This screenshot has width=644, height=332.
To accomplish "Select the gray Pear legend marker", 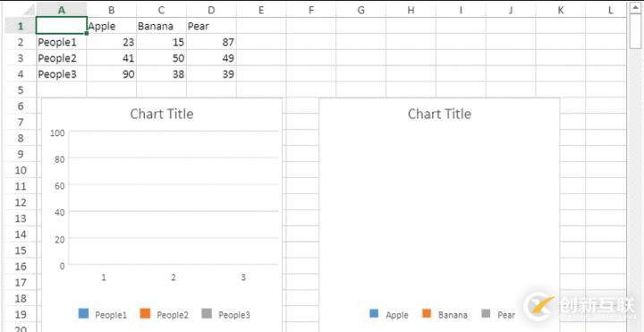I will pos(487,313).
